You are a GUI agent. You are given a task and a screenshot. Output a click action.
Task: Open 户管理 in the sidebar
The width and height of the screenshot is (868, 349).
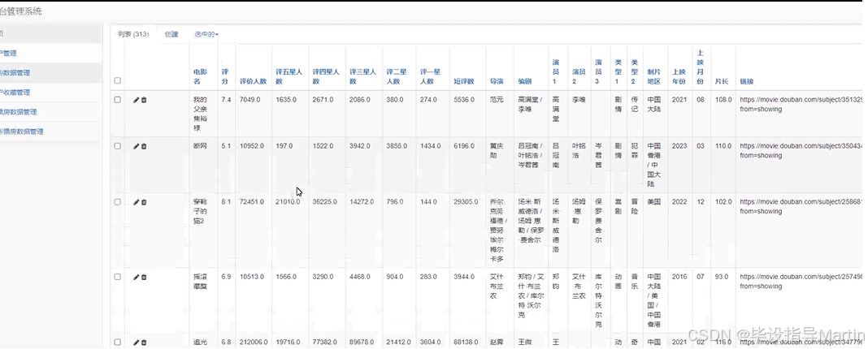pyautogui.click(x=8, y=54)
